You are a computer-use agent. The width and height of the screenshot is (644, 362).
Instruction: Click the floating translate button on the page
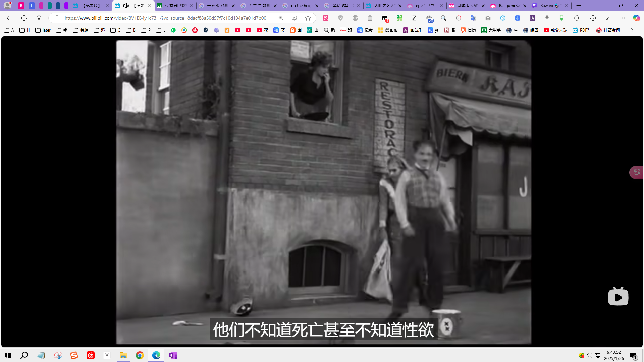tap(637, 172)
